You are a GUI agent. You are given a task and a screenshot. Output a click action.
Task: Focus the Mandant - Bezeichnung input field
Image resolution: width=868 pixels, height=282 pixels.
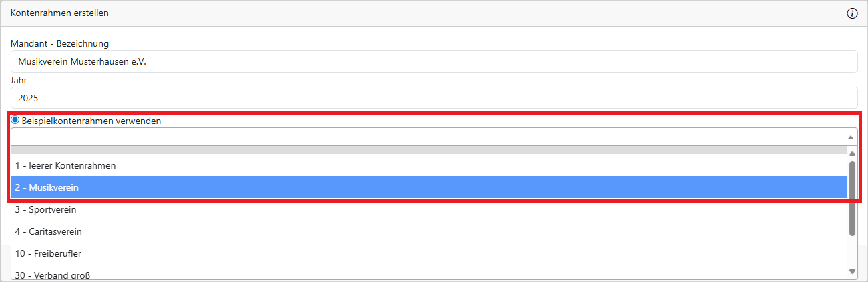(434, 61)
